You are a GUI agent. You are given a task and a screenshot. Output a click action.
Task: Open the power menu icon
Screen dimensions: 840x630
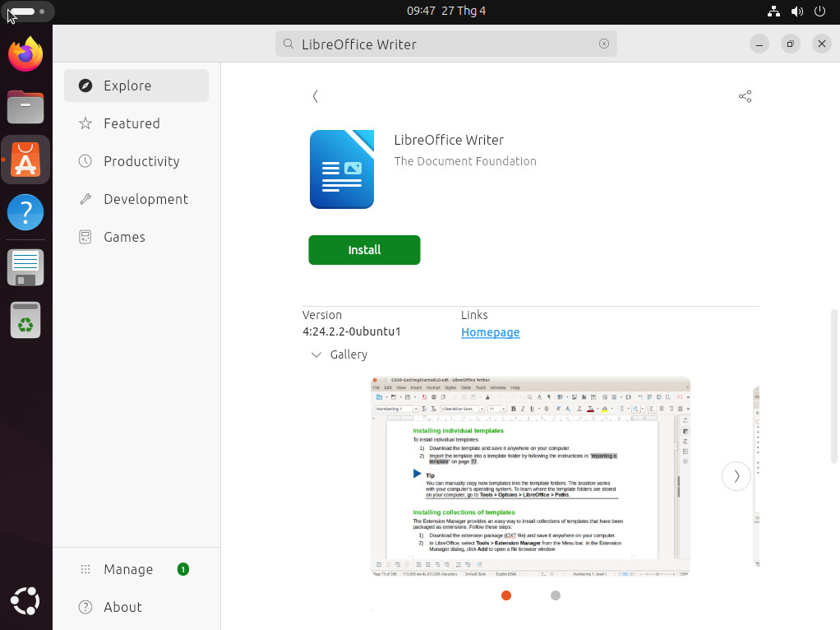819,12
